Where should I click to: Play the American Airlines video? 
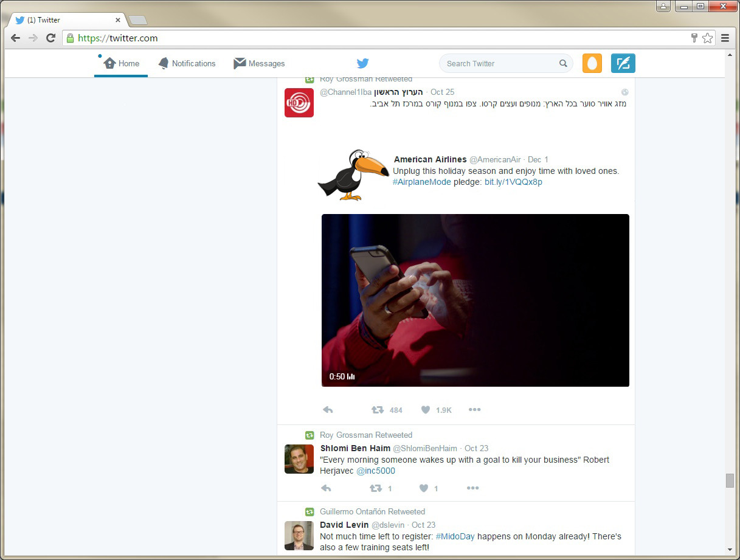(475, 300)
